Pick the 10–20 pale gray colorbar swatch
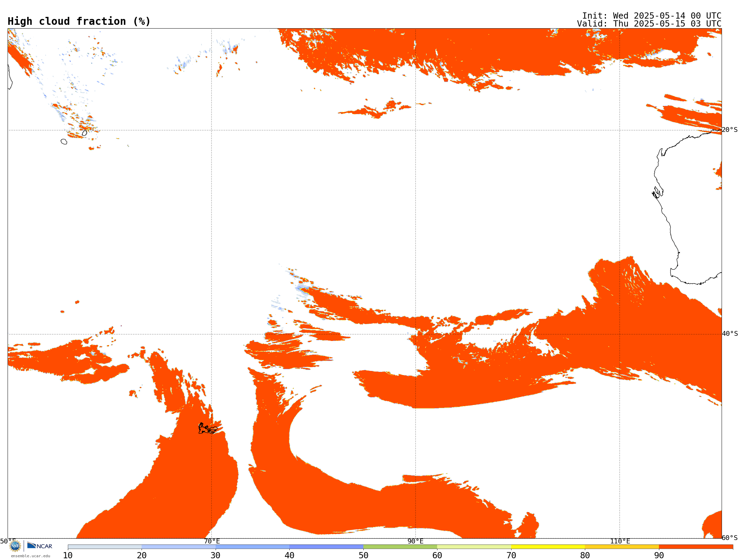 (105, 547)
